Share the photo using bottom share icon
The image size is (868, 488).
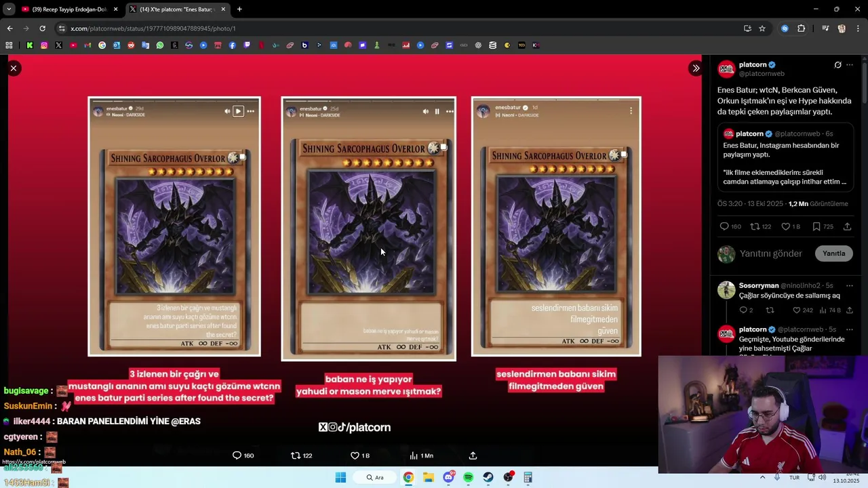pos(473,455)
